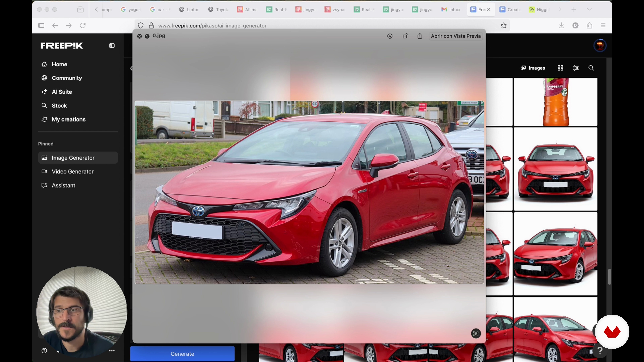644x362 pixels.
Task: Open the Freepik user profile avatar
Action: click(x=600, y=45)
